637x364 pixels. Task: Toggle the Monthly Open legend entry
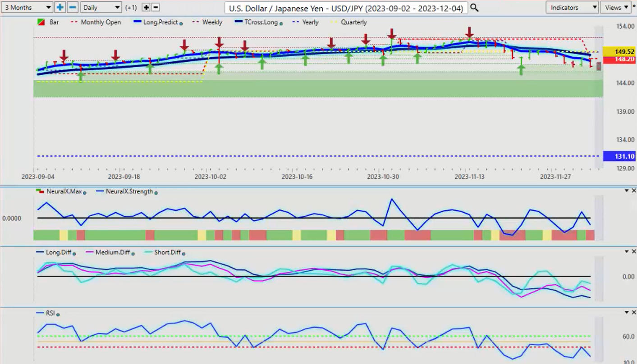(x=96, y=22)
